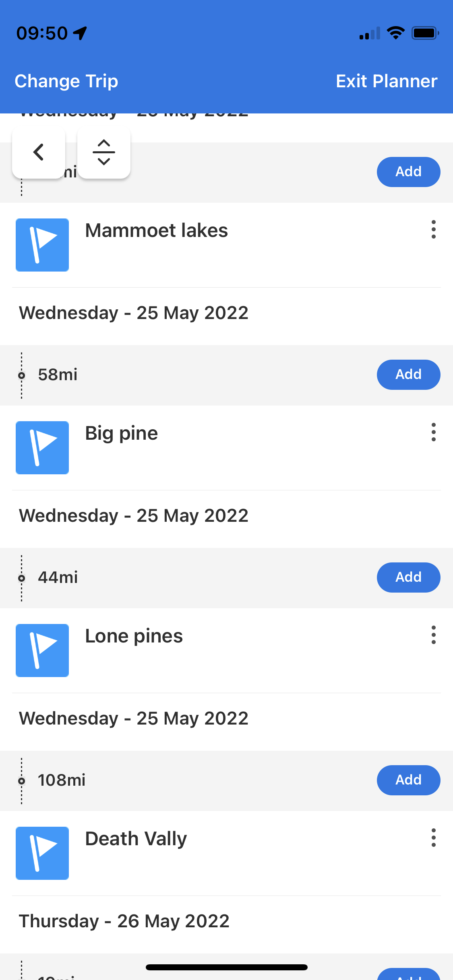This screenshot has height=980, width=453.
Task: Open Lone pines more options
Action: pos(433,635)
